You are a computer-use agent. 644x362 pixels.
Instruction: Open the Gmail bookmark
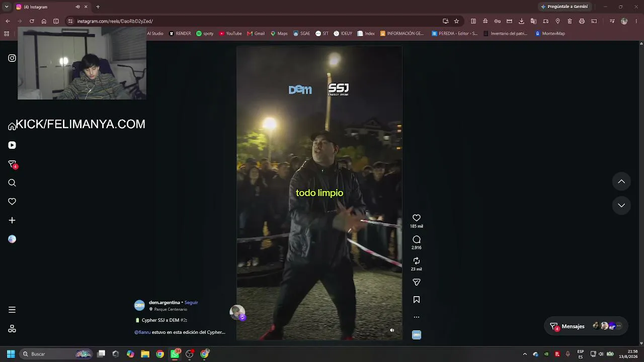click(256, 34)
